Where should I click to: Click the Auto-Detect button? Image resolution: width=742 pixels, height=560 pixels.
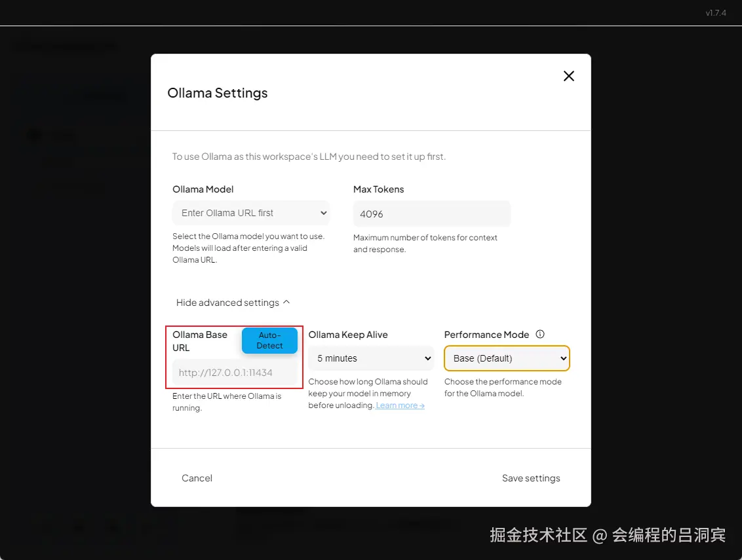click(270, 341)
